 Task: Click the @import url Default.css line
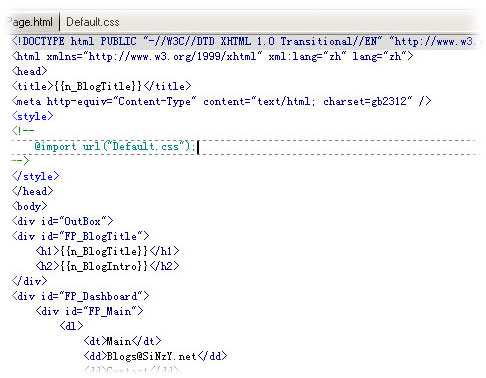115,146
